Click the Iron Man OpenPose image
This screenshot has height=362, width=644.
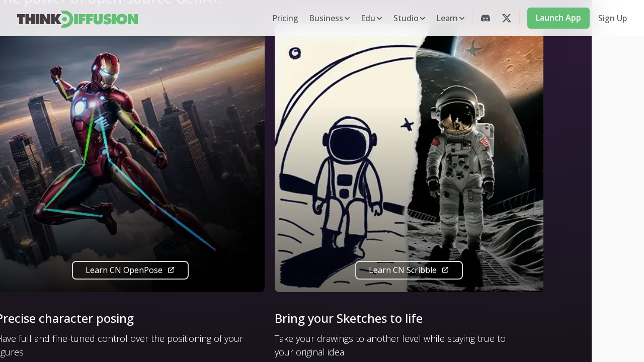131,151
